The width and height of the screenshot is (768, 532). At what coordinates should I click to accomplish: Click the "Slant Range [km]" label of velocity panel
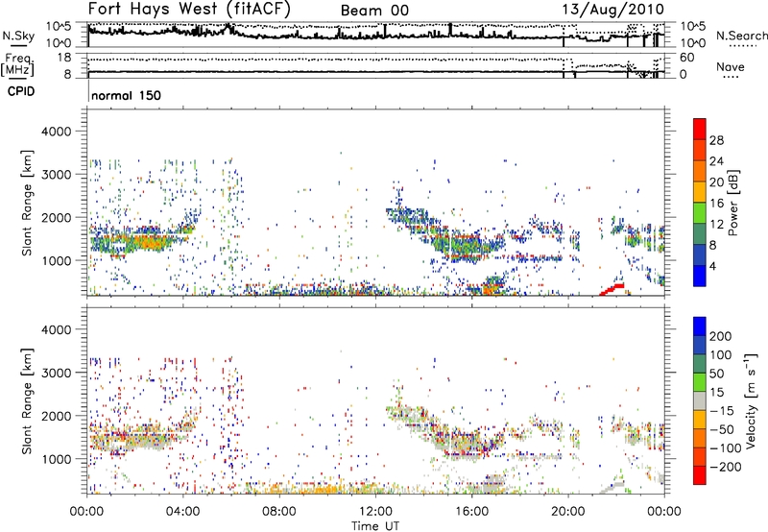point(27,401)
